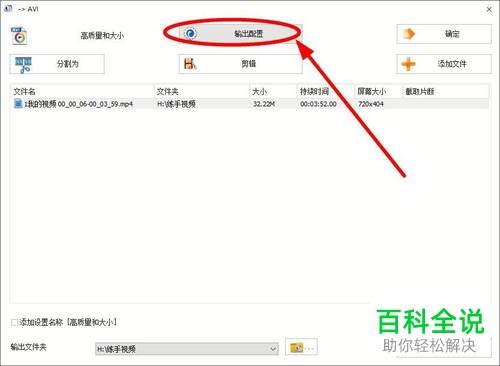The width and height of the screenshot is (500, 366).
Task: Click the orange arrow icon on 确定
Action: pyautogui.click(x=409, y=34)
